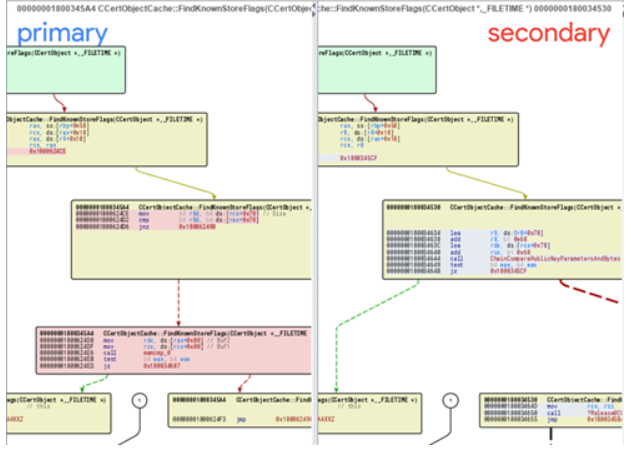Select the red memcmp_0 basic block

(172, 348)
